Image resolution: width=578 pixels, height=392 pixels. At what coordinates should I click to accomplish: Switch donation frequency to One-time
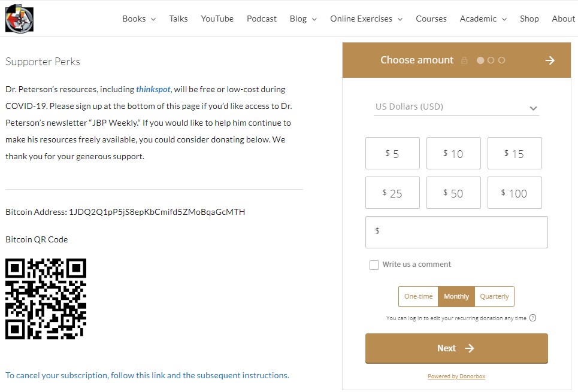tap(417, 296)
